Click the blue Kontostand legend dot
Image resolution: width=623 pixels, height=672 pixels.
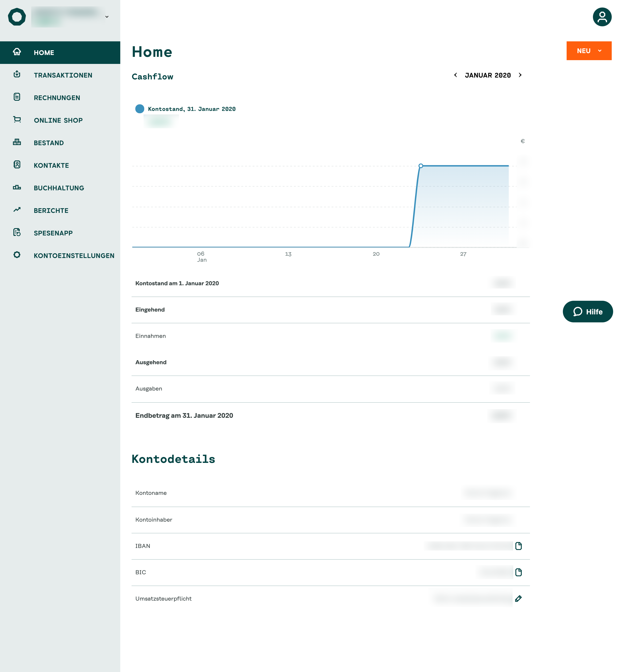[140, 109]
